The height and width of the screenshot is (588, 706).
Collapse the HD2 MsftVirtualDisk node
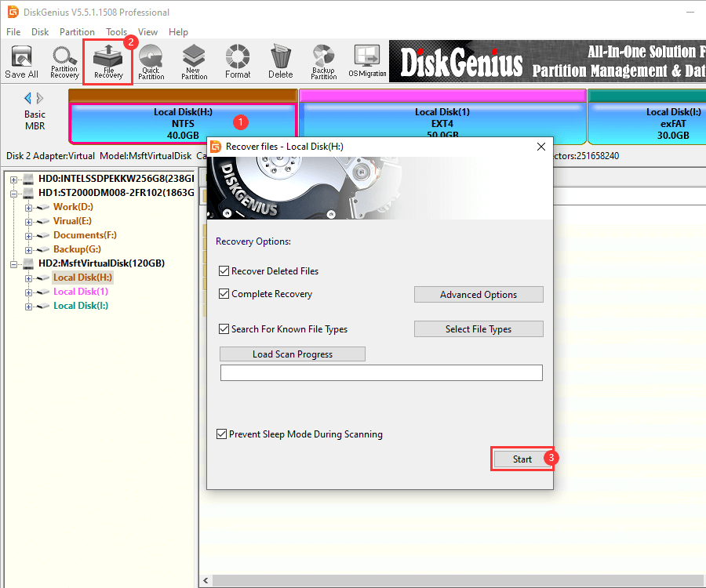tap(13, 264)
